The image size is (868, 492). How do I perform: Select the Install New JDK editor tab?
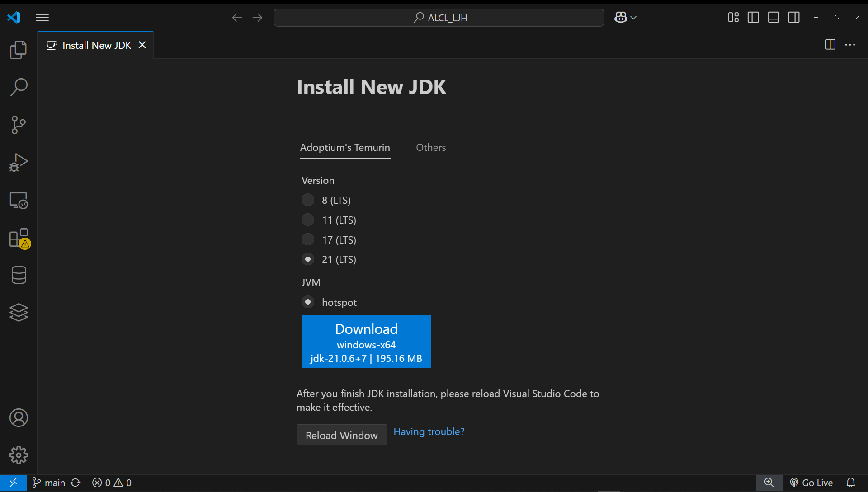95,45
